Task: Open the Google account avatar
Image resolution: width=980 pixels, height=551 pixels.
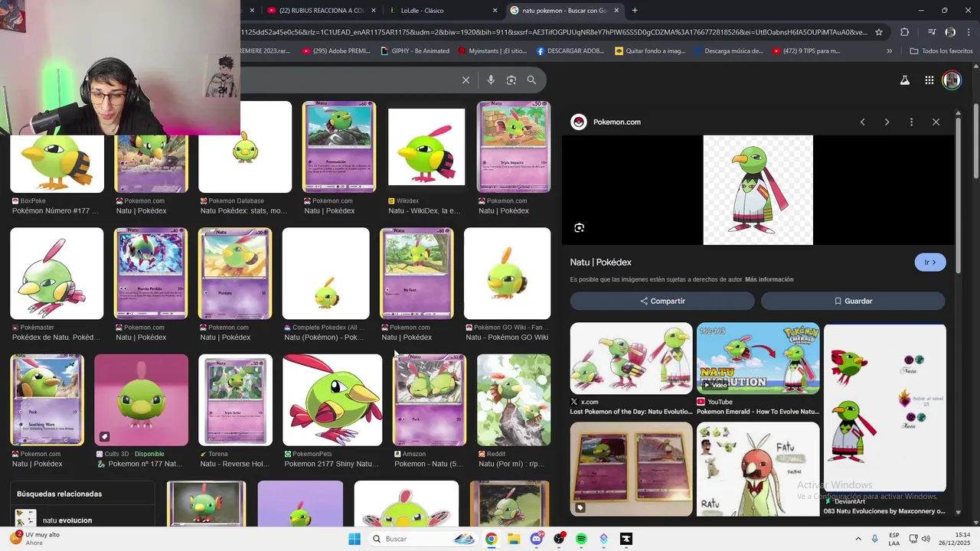Action: 952,80
